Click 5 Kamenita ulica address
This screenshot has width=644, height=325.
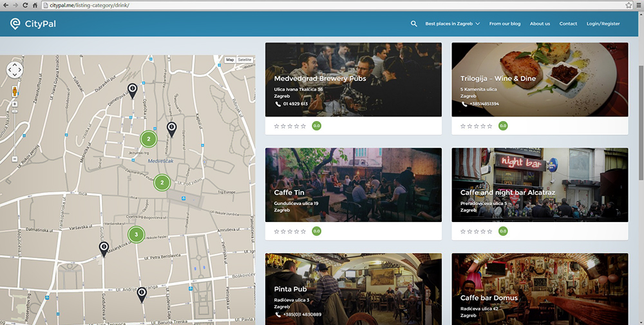tap(478, 89)
